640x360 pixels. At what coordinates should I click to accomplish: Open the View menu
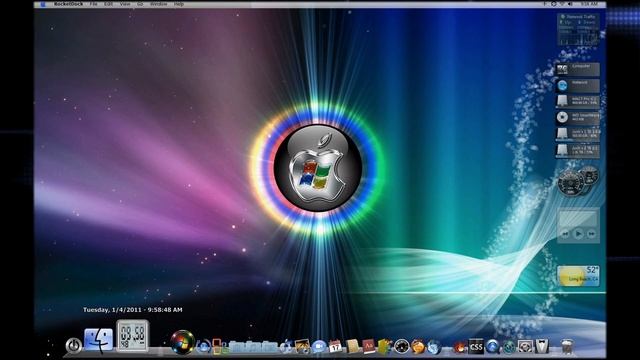click(125, 4)
